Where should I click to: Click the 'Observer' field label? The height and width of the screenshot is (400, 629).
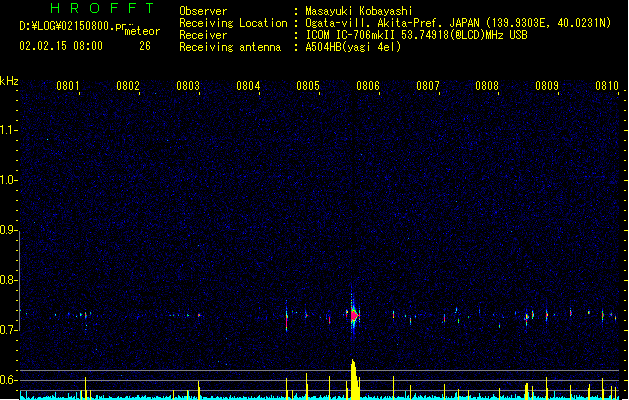tap(203, 11)
